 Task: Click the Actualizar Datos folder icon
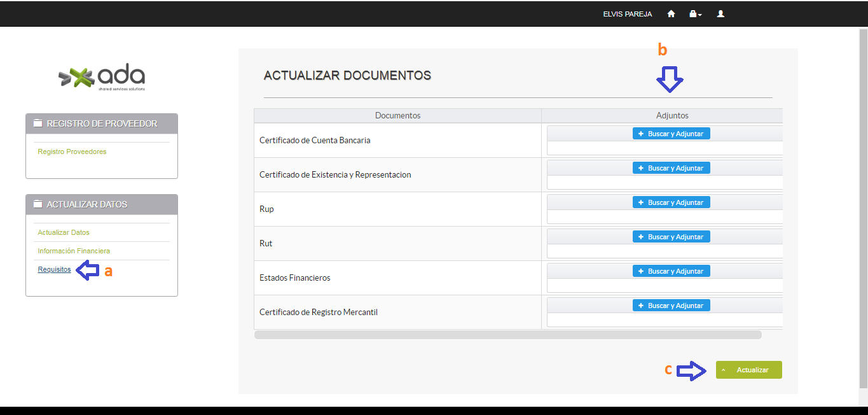coord(38,204)
